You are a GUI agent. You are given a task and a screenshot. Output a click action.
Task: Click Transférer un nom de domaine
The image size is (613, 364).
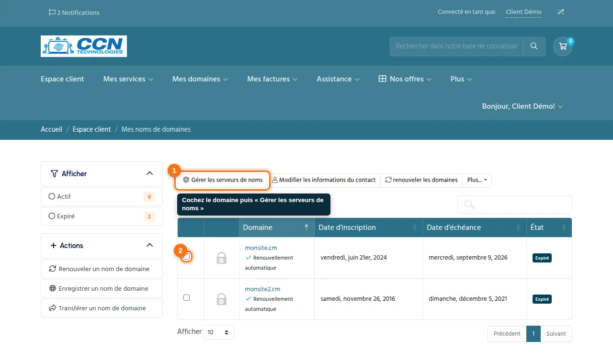click(x=102, y=308)
